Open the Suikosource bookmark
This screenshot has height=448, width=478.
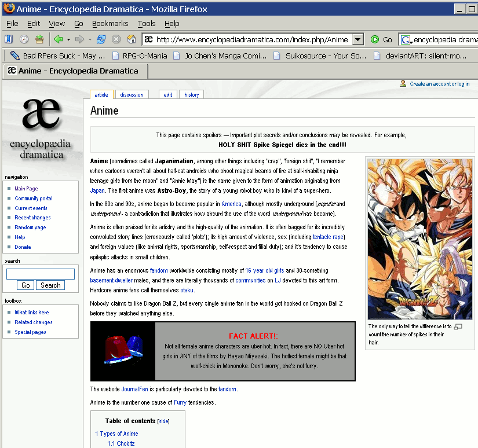tap(320, 56)
